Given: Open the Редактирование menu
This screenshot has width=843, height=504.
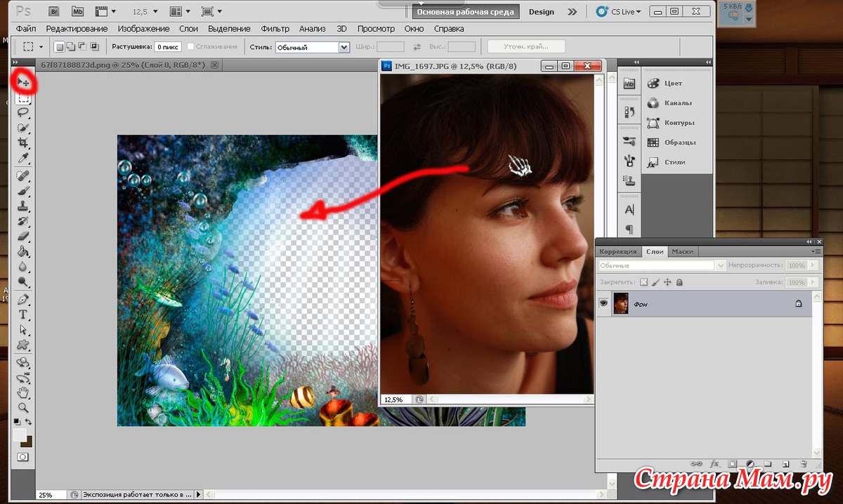Looking at the screenshot, I should coord(77,29).
